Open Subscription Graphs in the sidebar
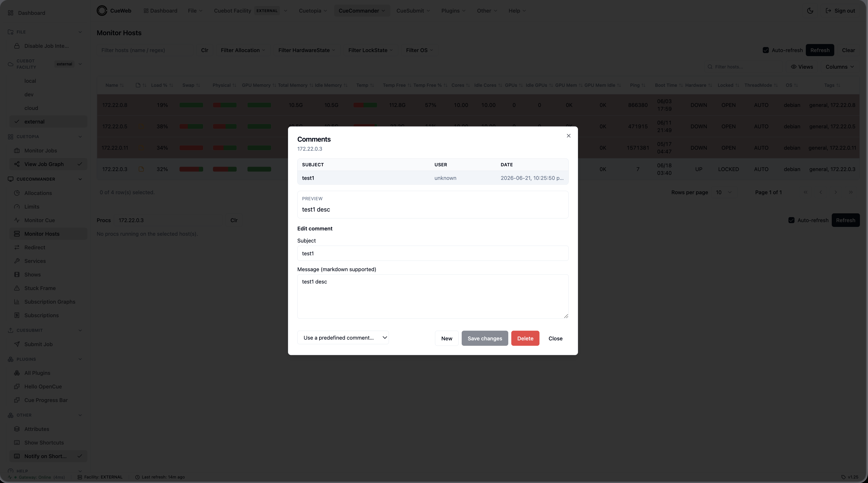The width and height of the screenshot is (868, 483). (x=48, y=301)
